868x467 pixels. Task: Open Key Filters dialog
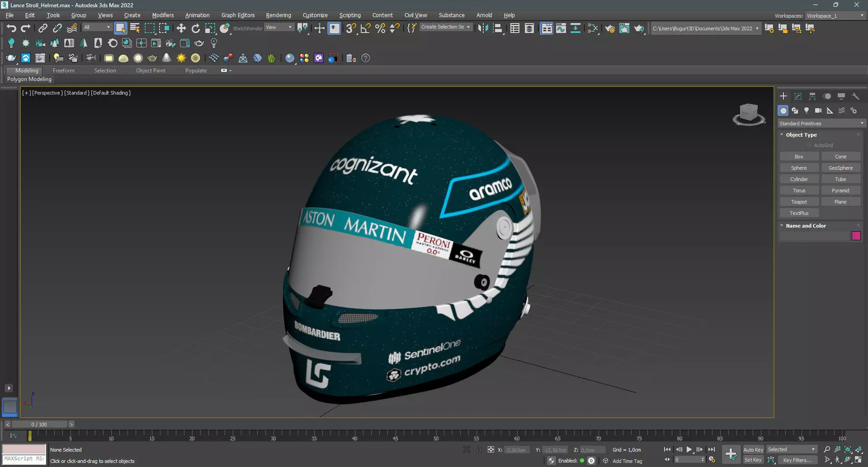tap(797, 460)
